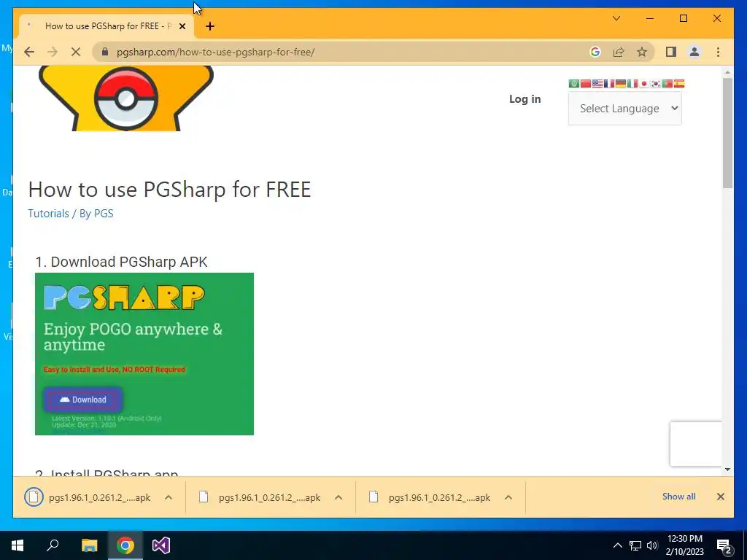Click the scrollbar down arrow
Viewport: 747px width, 560px height.
tap(727, 470)
